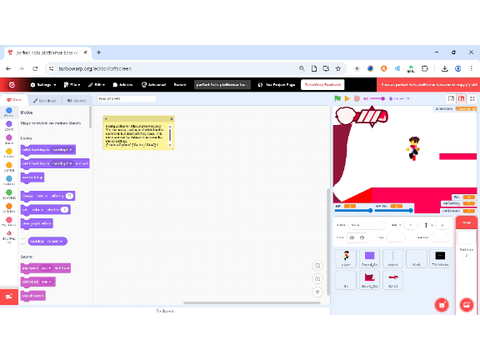
Task: Open the switch backdrop and wait dropdown
Action: [63, 163]
